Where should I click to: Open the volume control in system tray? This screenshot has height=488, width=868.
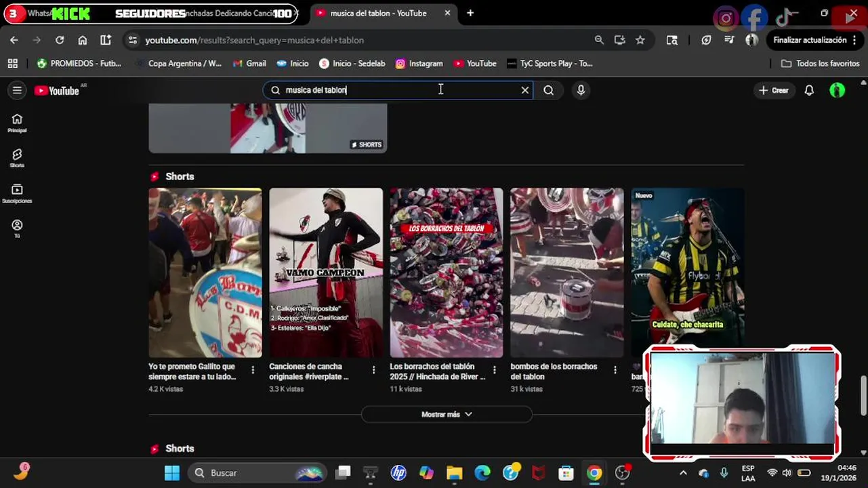click(787, 472)
